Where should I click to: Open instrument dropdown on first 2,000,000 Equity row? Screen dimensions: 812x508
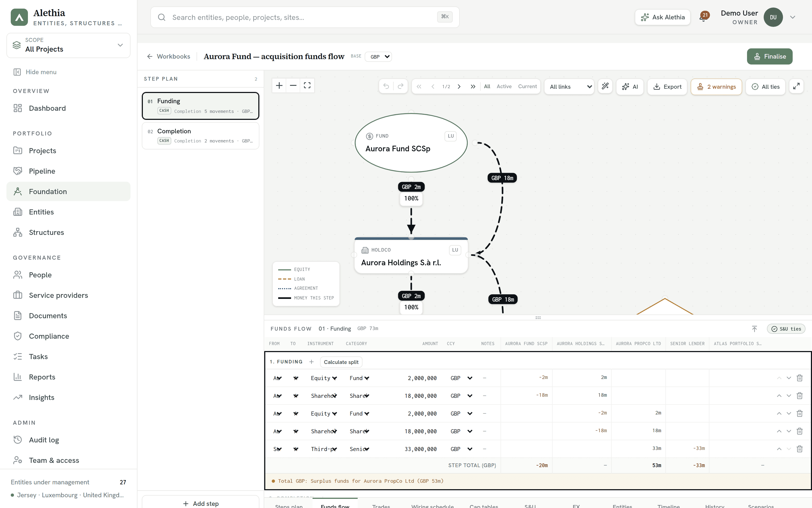pos(324,378)
